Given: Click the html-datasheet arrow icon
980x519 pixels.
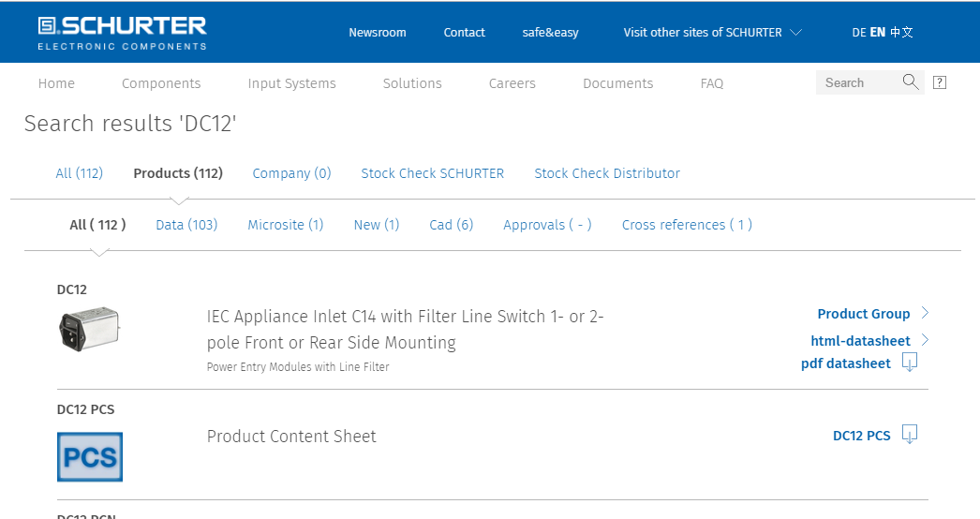Looking at the screenshot, I should [925, 339].
